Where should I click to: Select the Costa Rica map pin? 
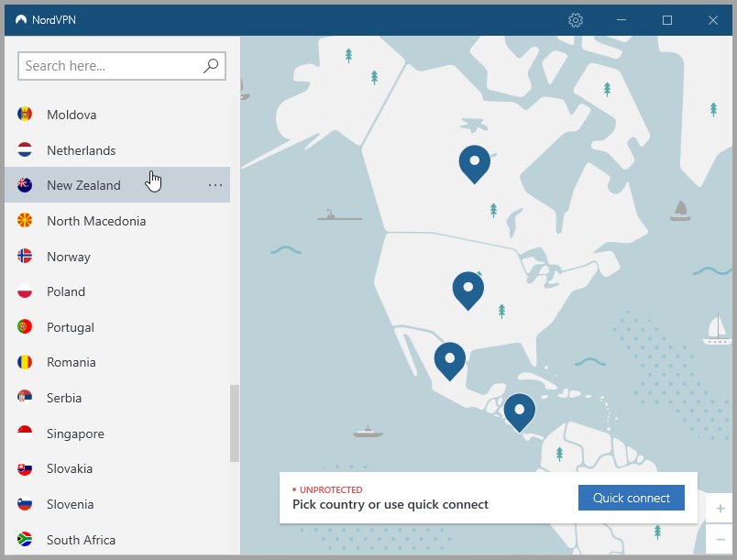(x=520, y=412)
